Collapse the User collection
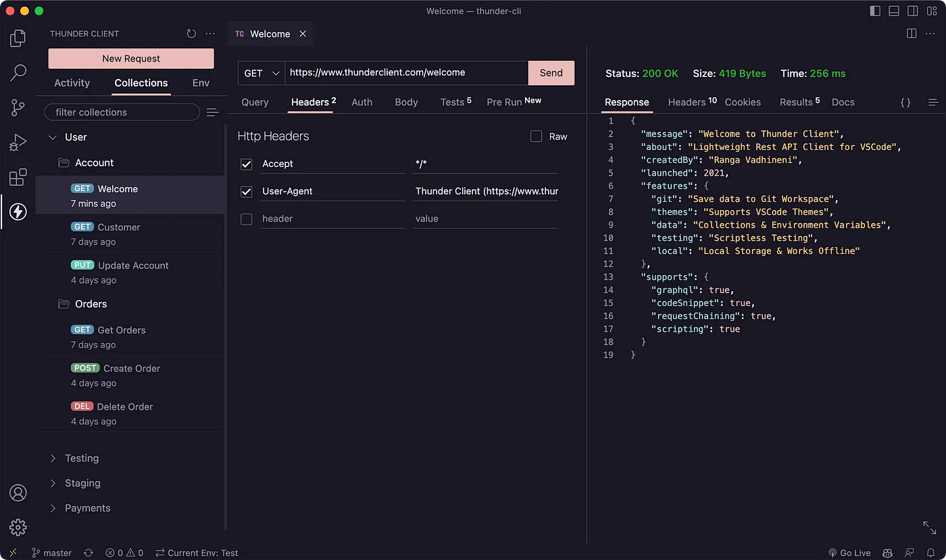Screen dimensions: 946x560 [x=53, y=137]
